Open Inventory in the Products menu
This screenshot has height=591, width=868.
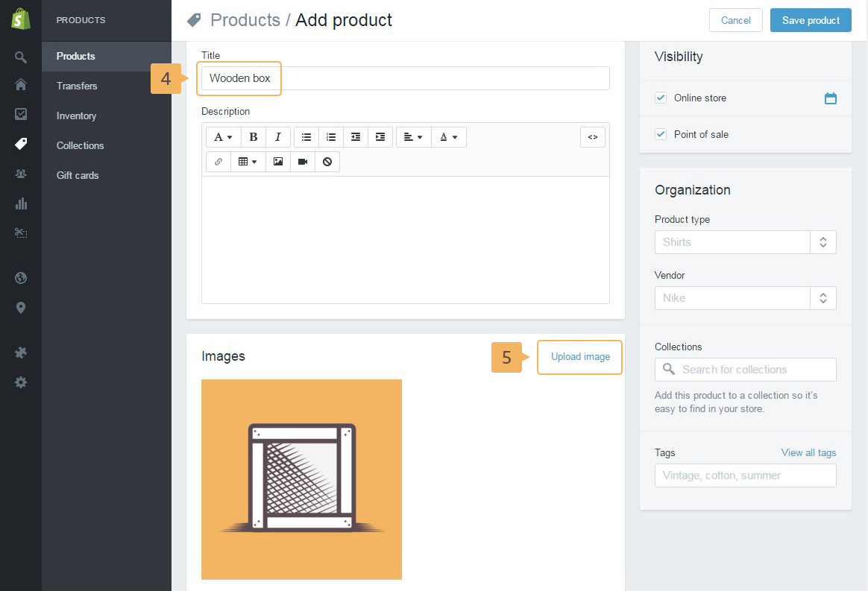pyautogui.click(x=76, y=116)
